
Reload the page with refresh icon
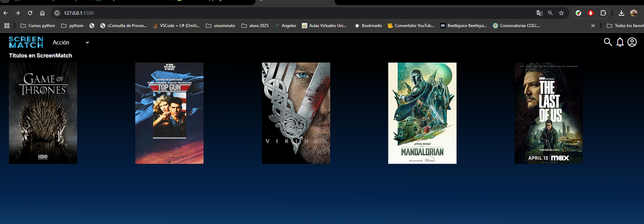coord(30,13)
